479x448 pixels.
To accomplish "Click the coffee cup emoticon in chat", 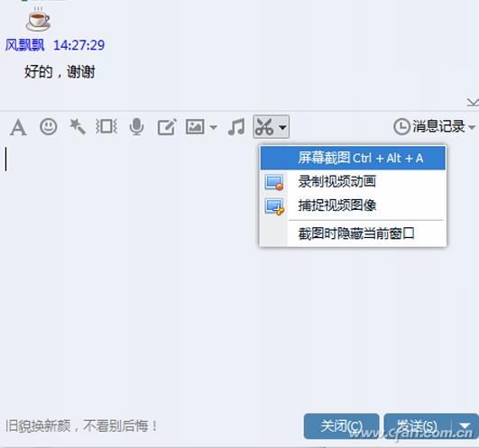I will 38,19.
